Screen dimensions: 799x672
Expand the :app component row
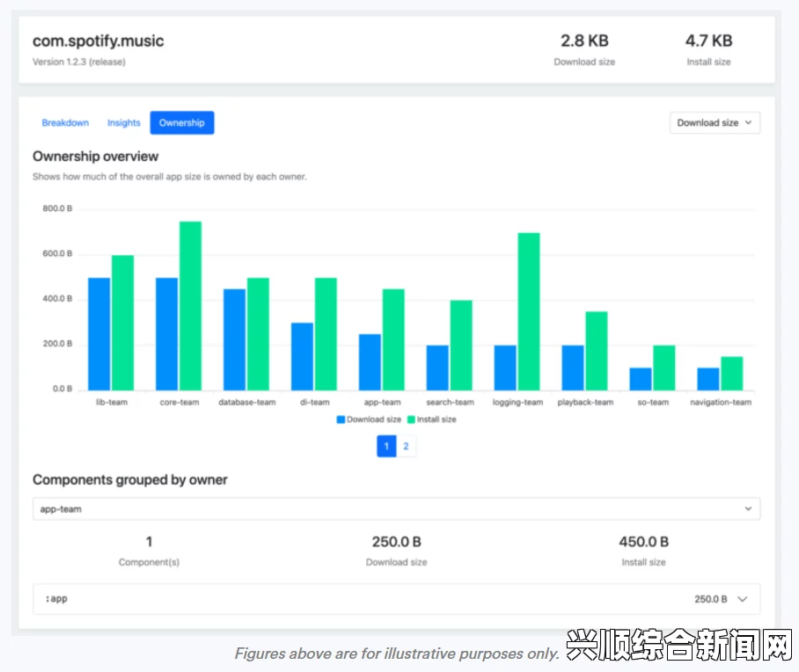click(397, 599)
